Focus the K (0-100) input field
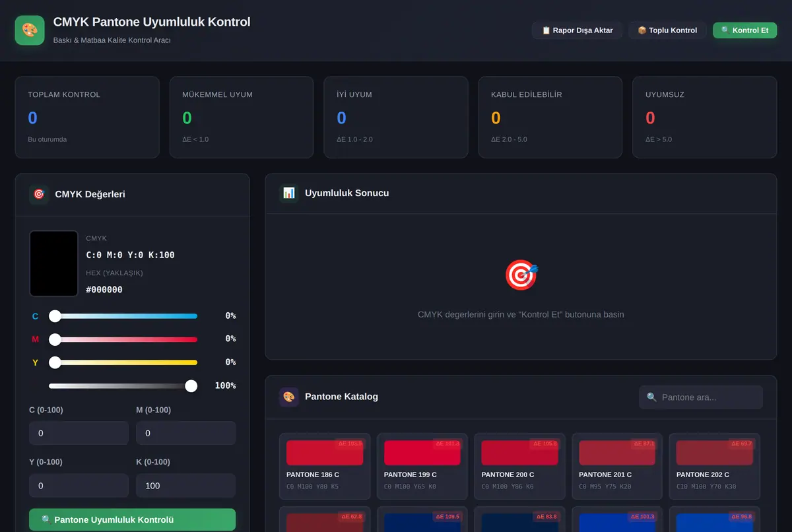The image size is (792, 532). point(185,485)
